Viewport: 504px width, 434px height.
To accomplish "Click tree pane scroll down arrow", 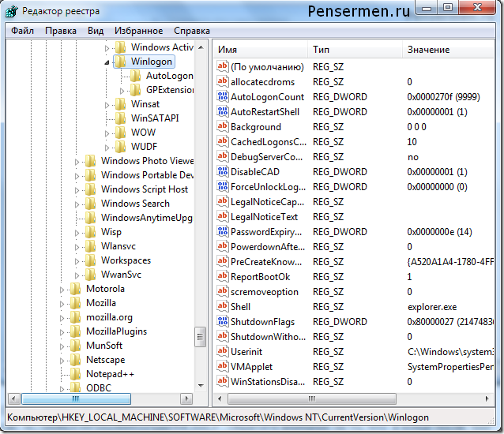I will tap(201, 386).
